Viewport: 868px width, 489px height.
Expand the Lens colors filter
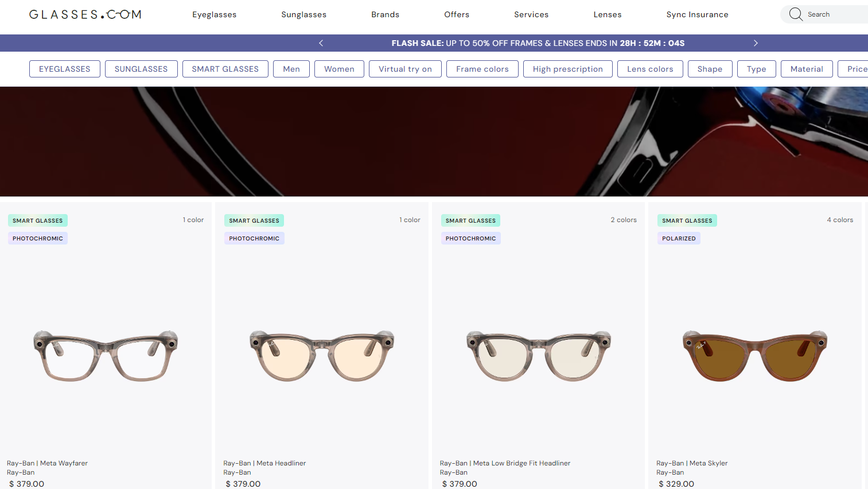coord(650,69)
